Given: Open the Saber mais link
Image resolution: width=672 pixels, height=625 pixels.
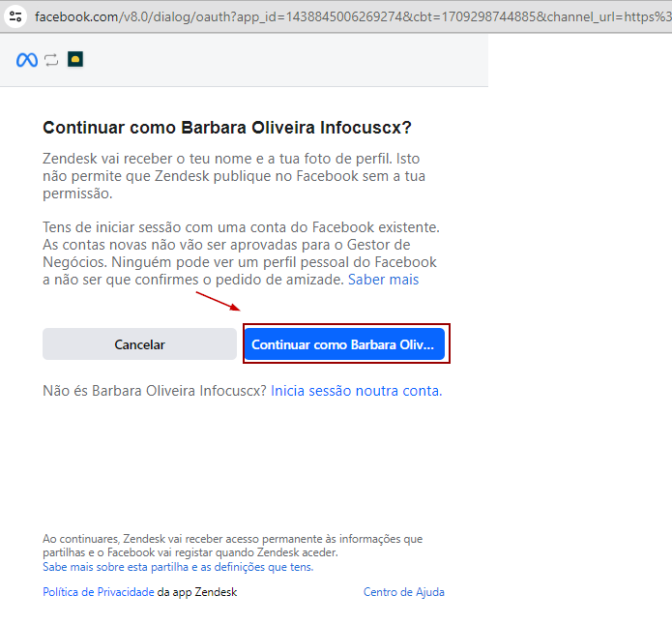Looking at the screenshot, I should tap(383, 280).
